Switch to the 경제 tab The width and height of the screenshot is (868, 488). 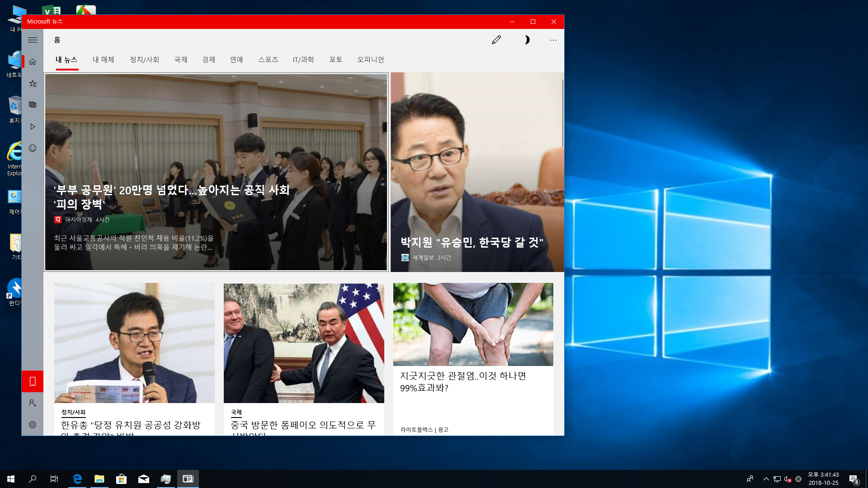coord(208,60)
